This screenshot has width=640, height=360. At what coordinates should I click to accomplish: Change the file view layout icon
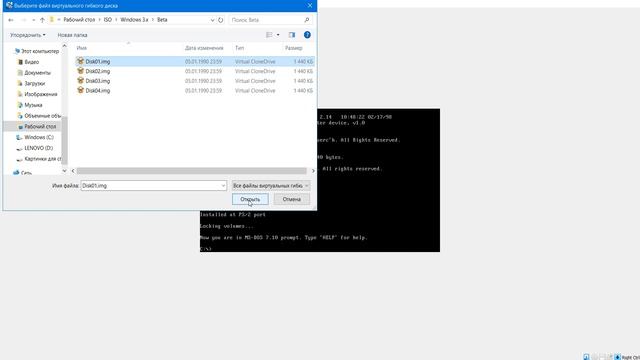269,35
